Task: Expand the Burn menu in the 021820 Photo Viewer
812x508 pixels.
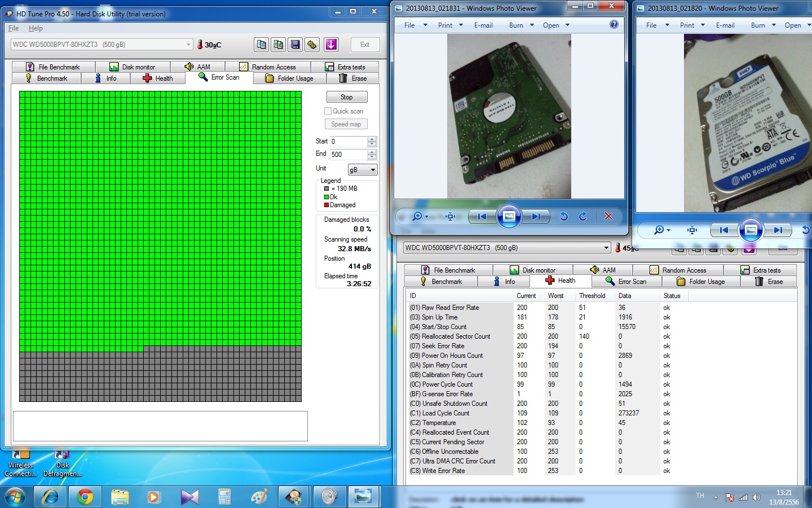Action: 764,25
